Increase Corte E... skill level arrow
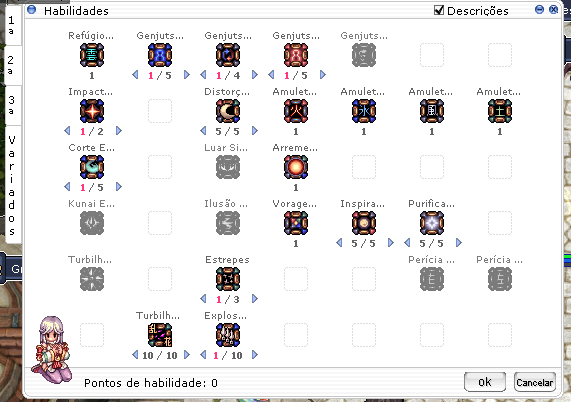571x402 pixels. (119, 187)
